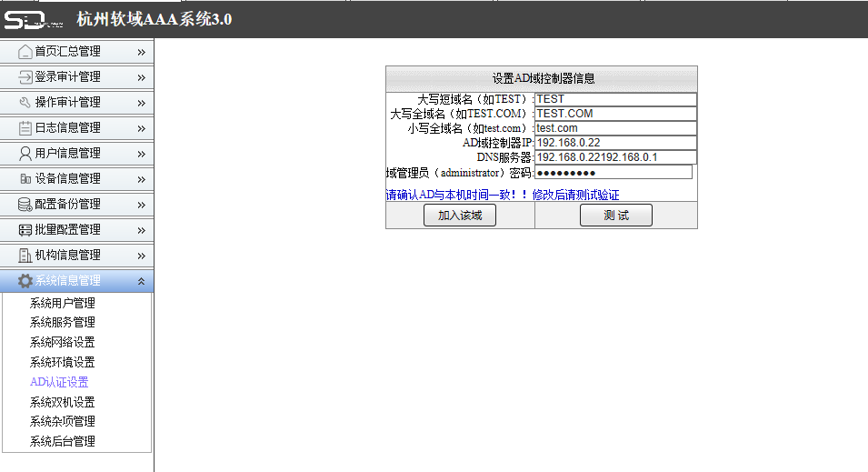
Task: Click the login arrow icon beside 登录审计管理
Action: click(x=25, y=77)
